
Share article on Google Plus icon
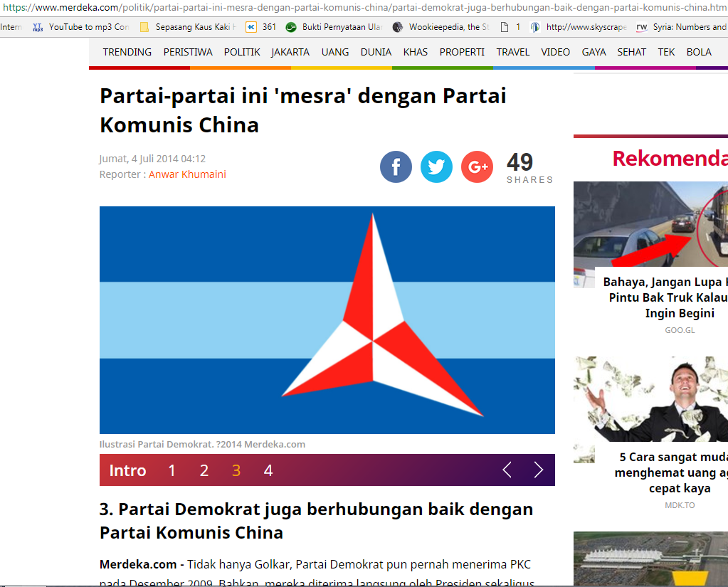pos(477,166)
